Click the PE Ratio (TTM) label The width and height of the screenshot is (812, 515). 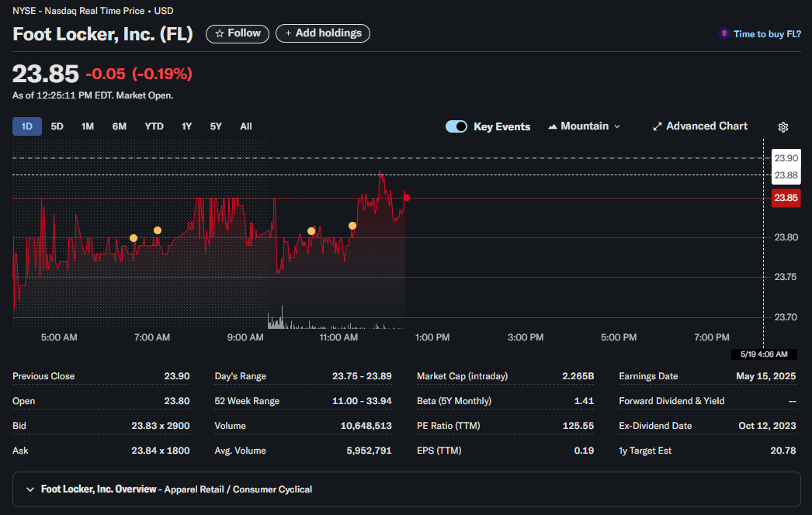point(449,426)
